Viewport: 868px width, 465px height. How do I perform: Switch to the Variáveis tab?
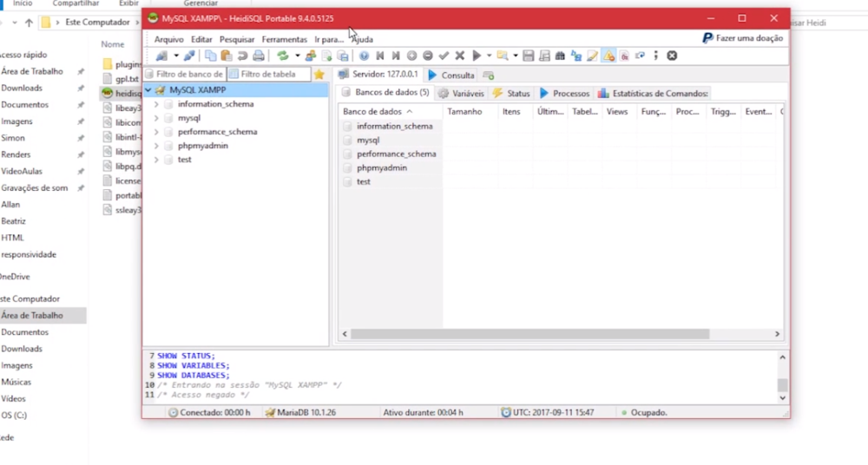point(462,94)
